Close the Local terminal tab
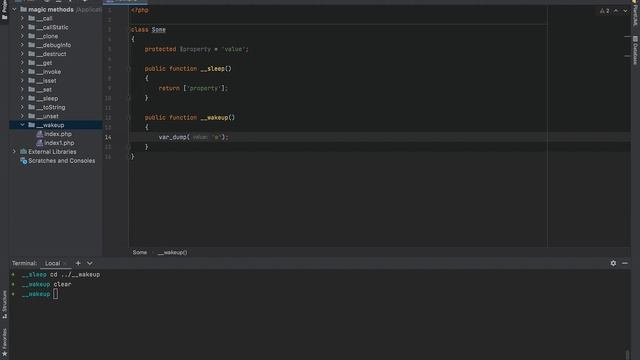Viewport: 640px width, 360px height. tap(65, 264)
